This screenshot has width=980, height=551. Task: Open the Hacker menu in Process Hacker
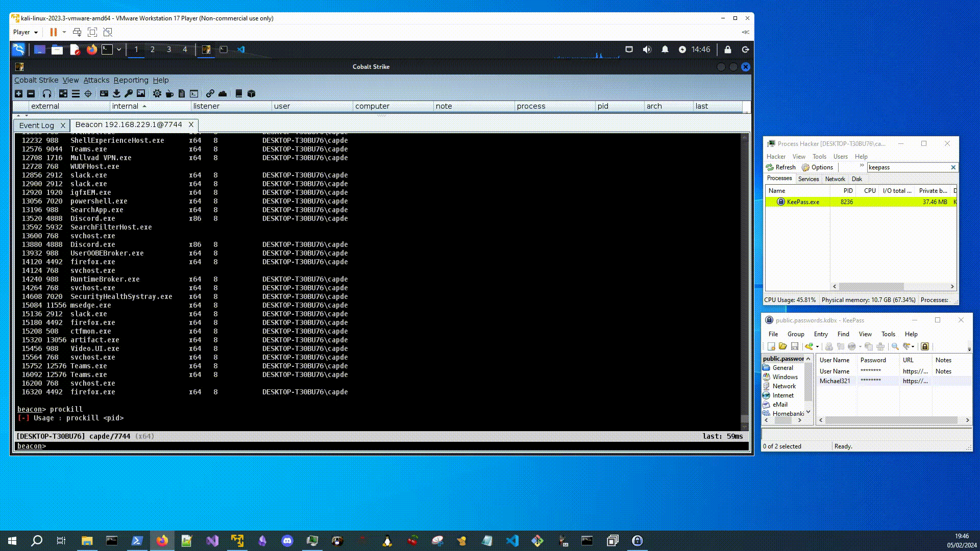point(776,157)
